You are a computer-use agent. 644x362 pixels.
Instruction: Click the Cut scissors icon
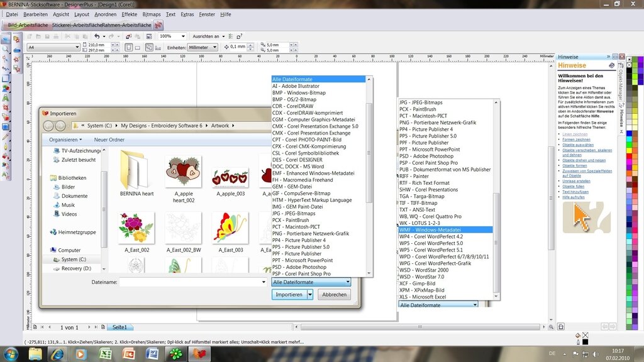coord(68,36)
